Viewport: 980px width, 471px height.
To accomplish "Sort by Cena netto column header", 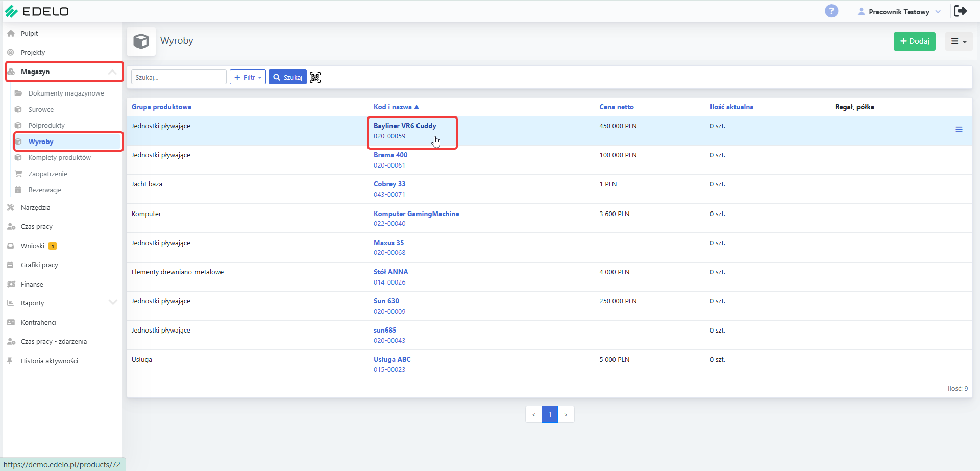I will coord(617,107).
